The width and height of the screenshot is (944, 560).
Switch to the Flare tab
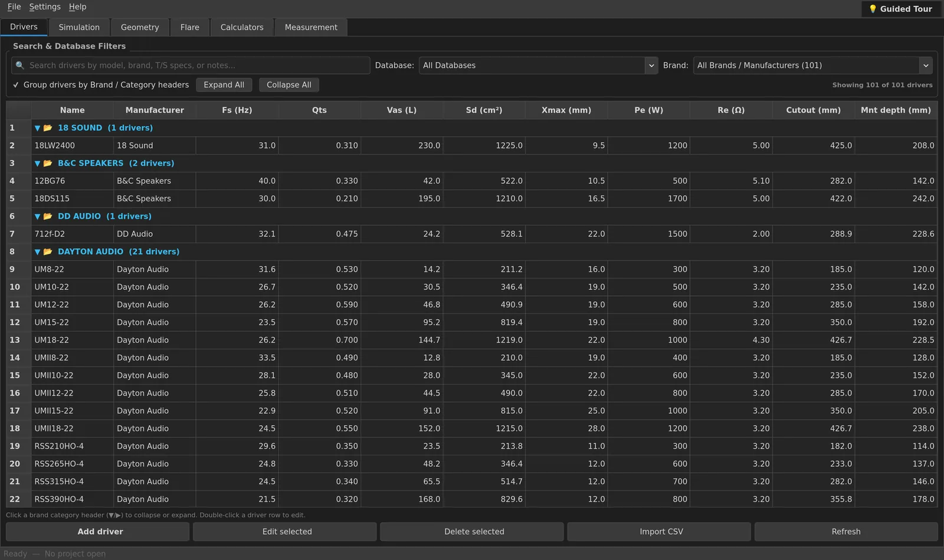(190, 27)
